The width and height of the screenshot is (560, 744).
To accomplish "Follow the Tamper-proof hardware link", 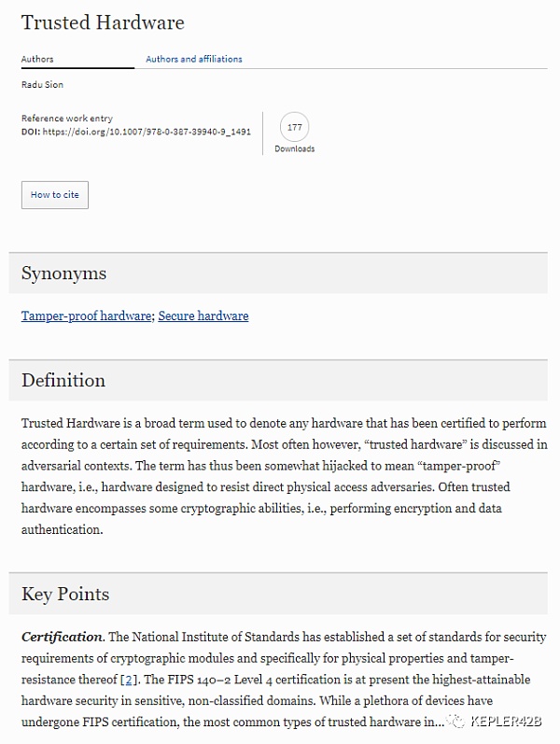I will click(86, 316).
